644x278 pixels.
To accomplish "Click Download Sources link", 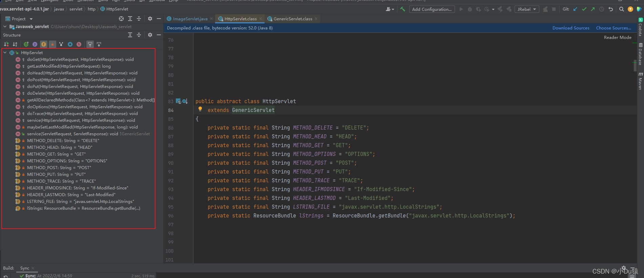I will [x=571, y=28].
